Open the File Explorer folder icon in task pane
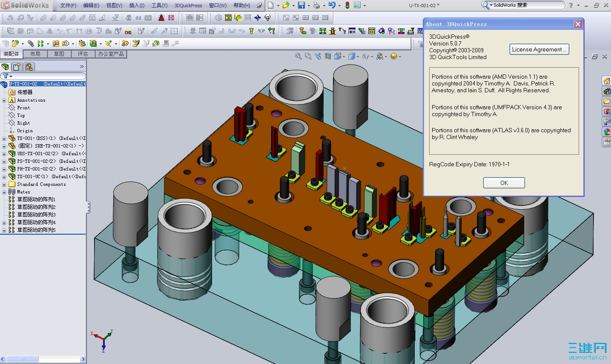Viewport: 611px width, 364px height. (607, 101)
